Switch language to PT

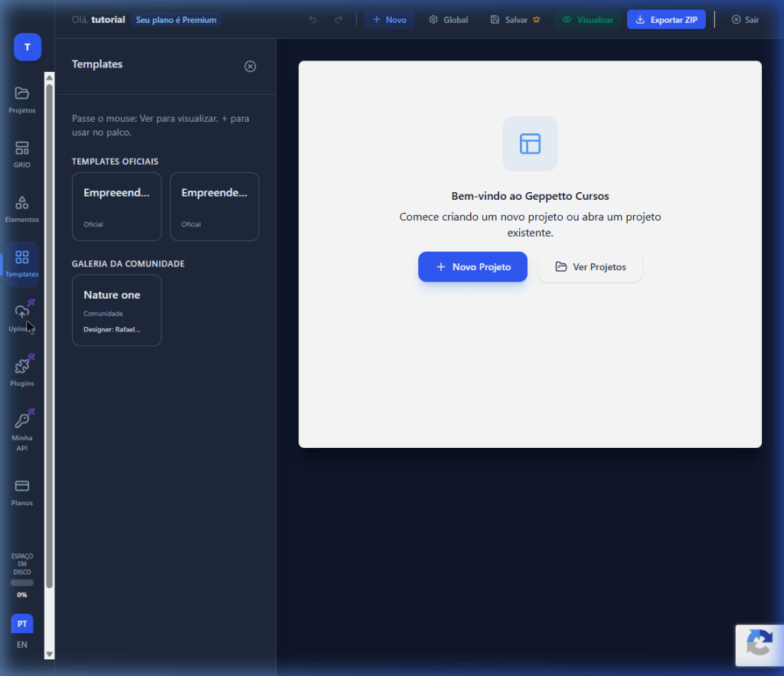click(22, 624)
